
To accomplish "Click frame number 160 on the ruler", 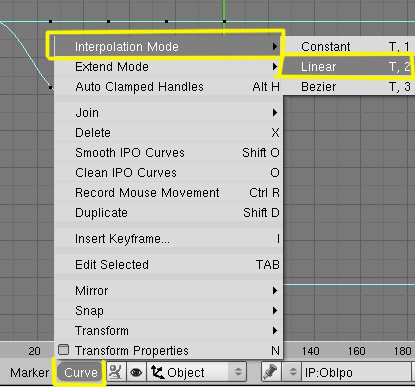I will (x=356, y=351).
